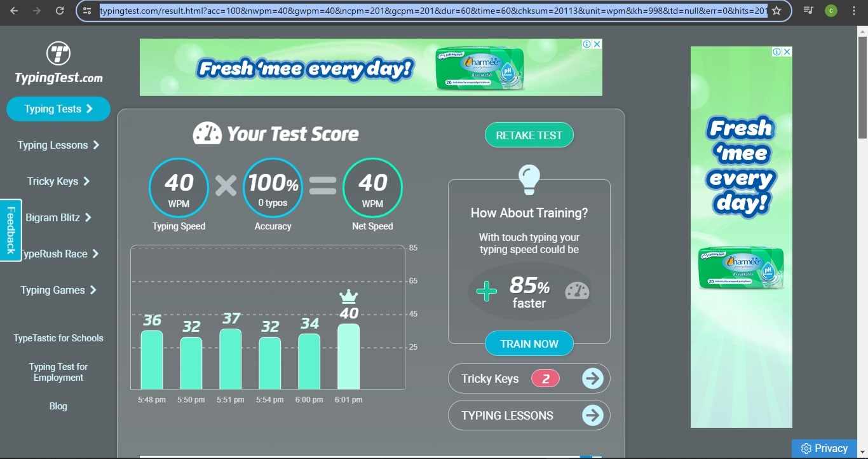Open the Tricky Keys sidebar menu

tap(58, 181)
